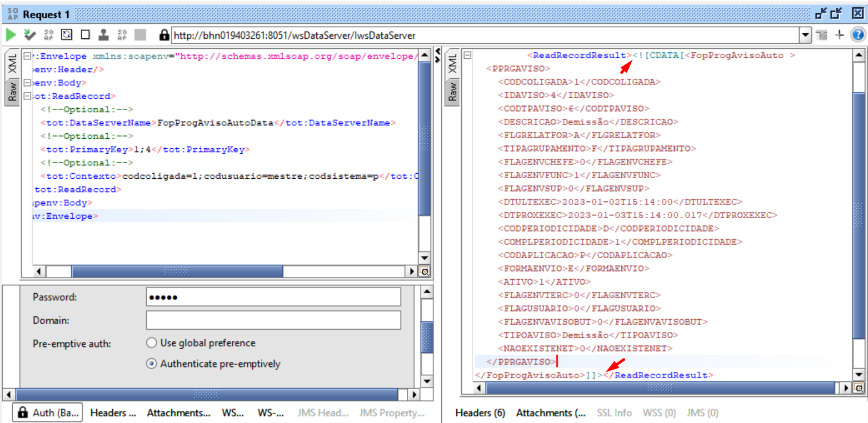Open the JMS Property... tab
Screen dimensions: 868x423
pos(391,412)
